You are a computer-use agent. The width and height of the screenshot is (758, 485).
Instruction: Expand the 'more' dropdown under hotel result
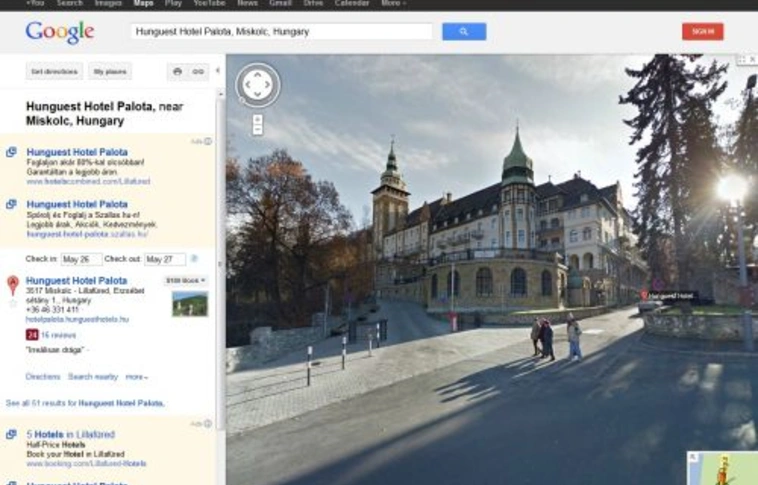[x=137, y=377]
